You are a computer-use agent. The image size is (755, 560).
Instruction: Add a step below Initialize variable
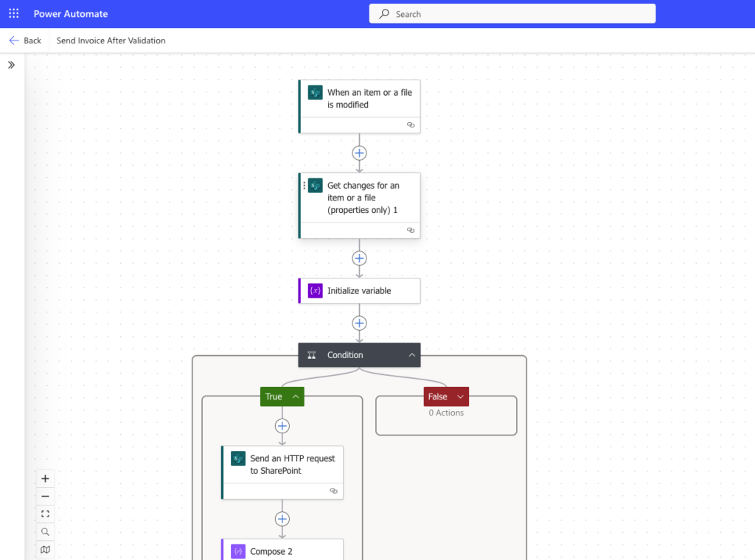pos(359,323)
